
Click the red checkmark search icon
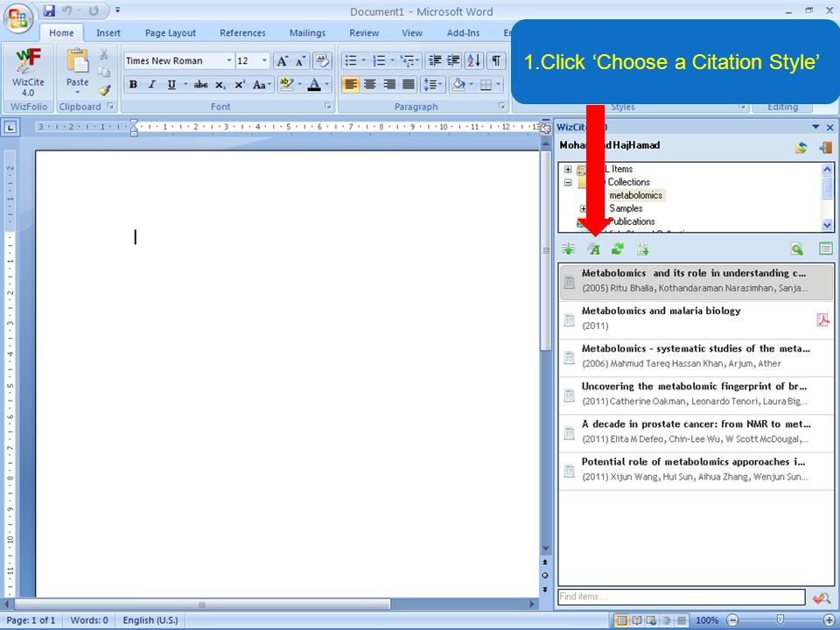(822, 598)
